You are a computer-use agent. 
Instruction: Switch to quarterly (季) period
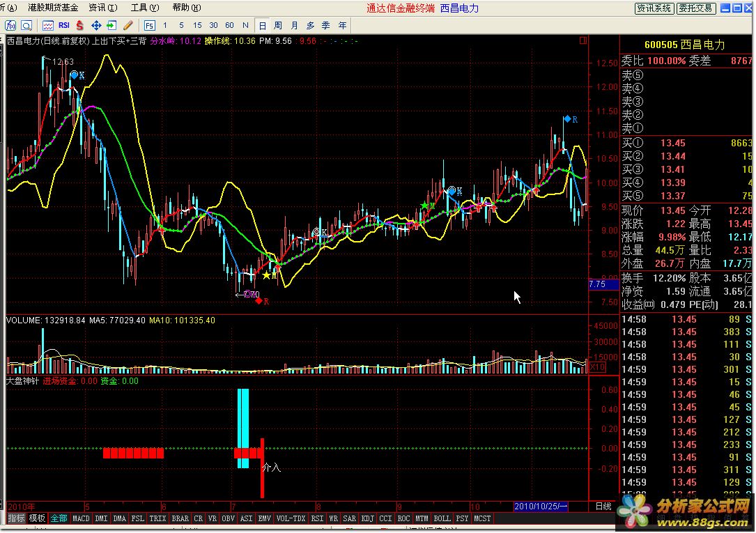[x=326, y=26]
